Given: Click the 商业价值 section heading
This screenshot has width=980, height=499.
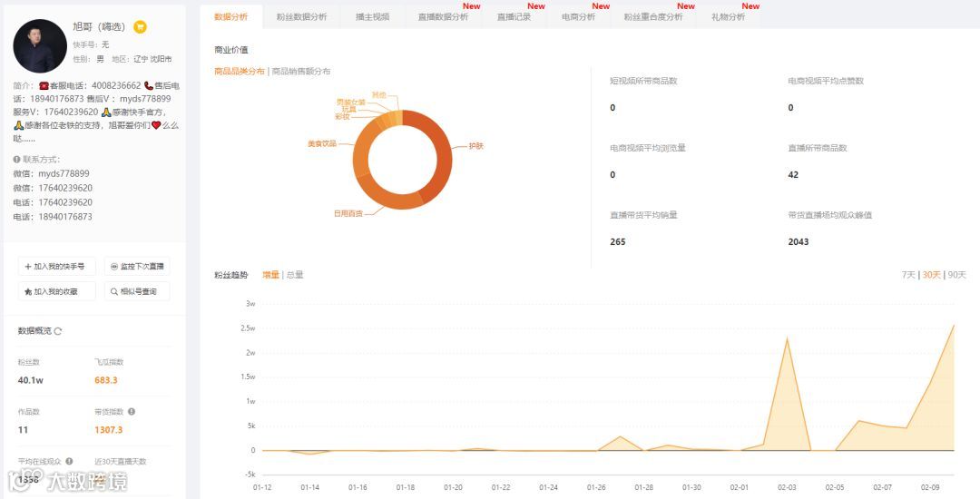Looking at the screenshot, I should (x=230, y=50).
